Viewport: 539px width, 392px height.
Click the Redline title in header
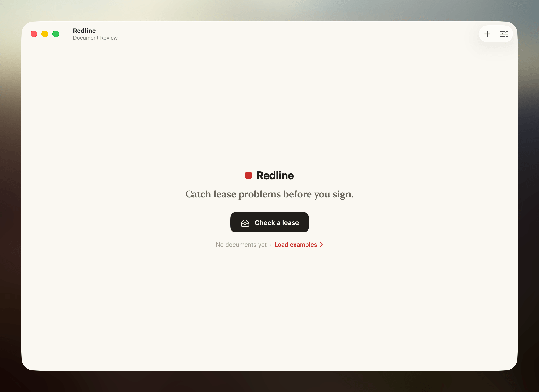pos(84,31)
